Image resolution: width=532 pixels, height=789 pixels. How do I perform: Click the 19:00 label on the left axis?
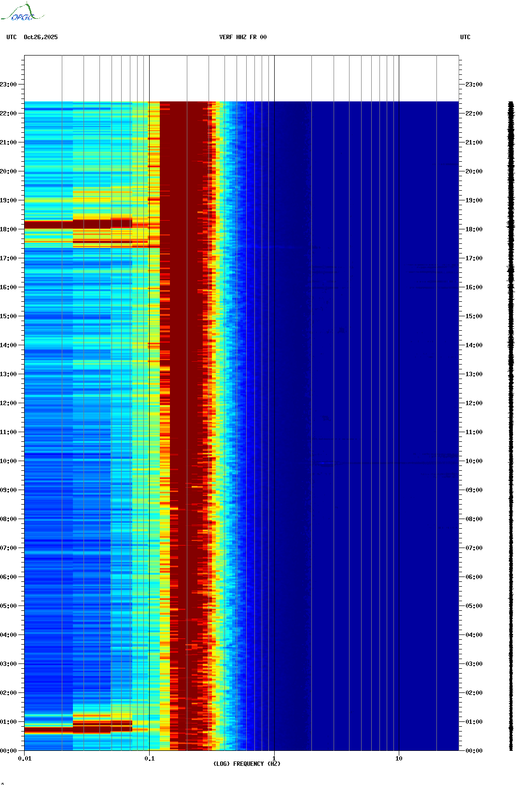pyautogui.click(x=8, y=200)
